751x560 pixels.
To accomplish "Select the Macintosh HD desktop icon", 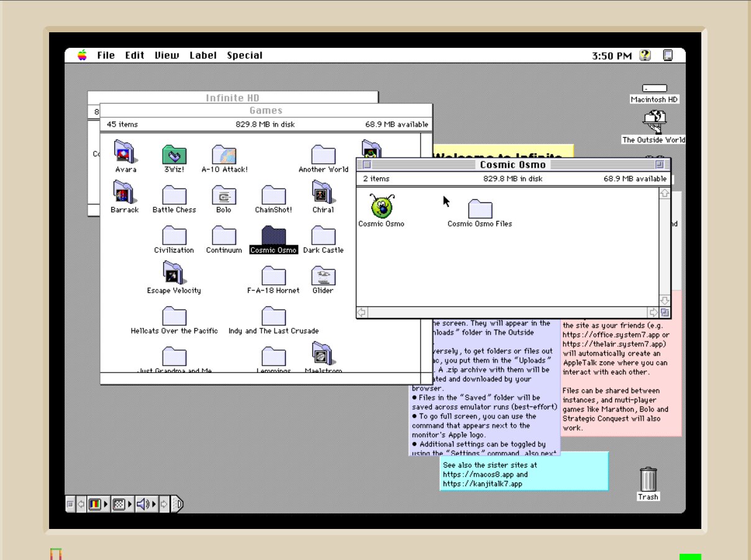I will tap(654, 89).
